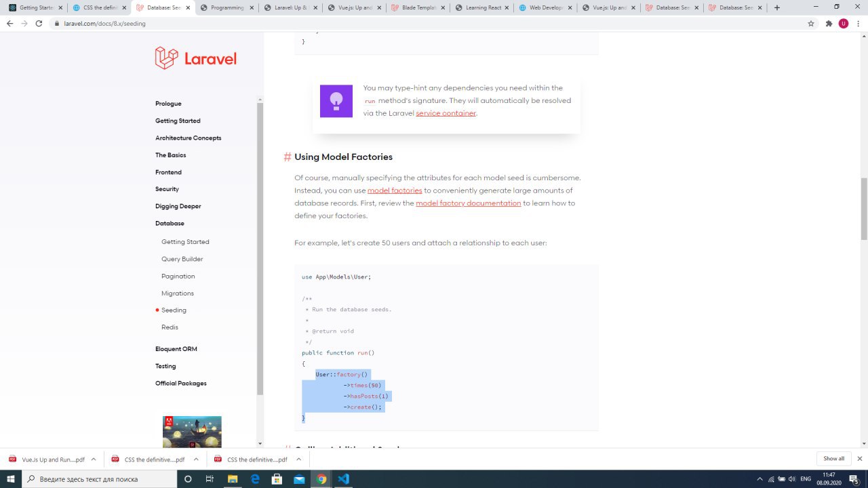This screenshot has height=488, width=868.
Task: Click the padlock site info icon
Action: click(58, 23)
